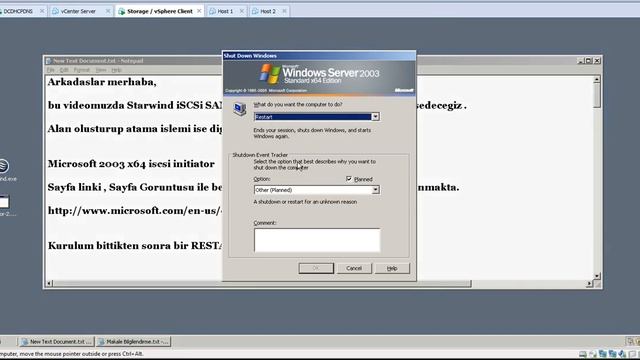Activate Makale Bilgilendirme.txt taskbar button
Viewport: 640px width, 360px height.
(133, 342)
